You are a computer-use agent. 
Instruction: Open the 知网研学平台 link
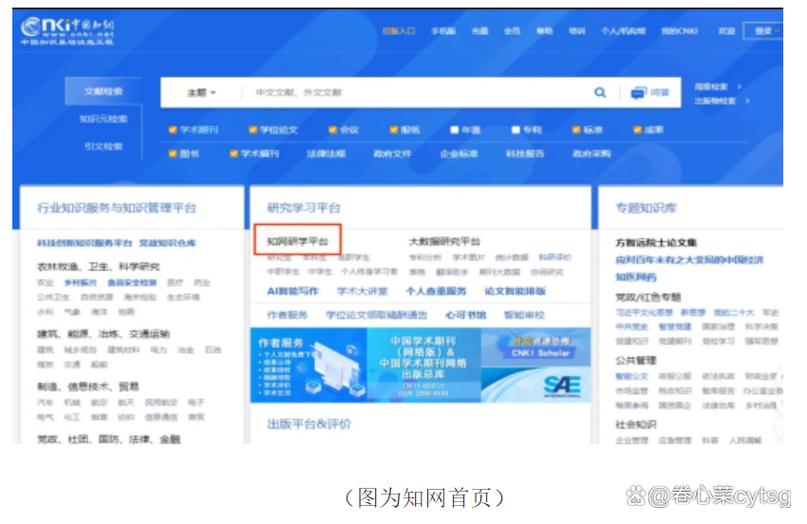(297, 241)
